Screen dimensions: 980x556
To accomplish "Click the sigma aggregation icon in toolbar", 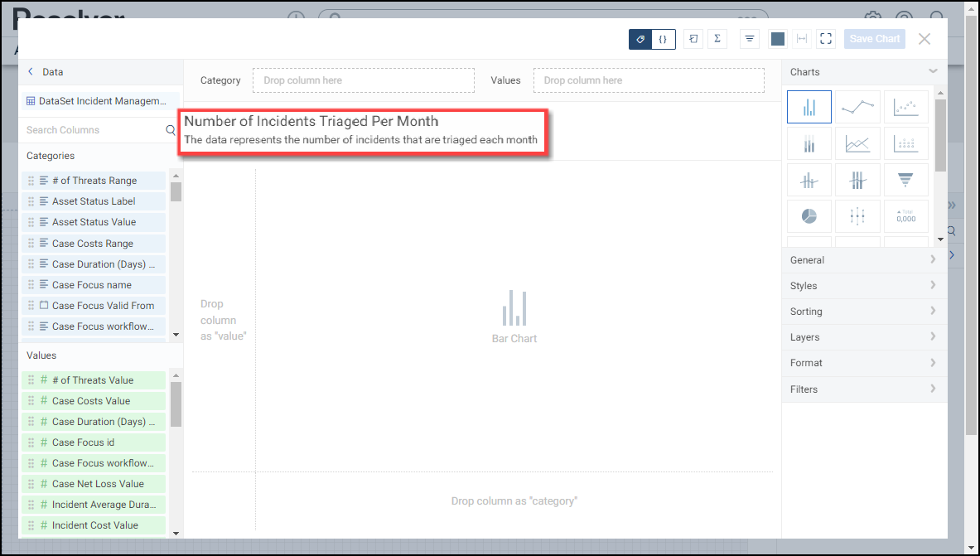I will [x=717, y=39].
